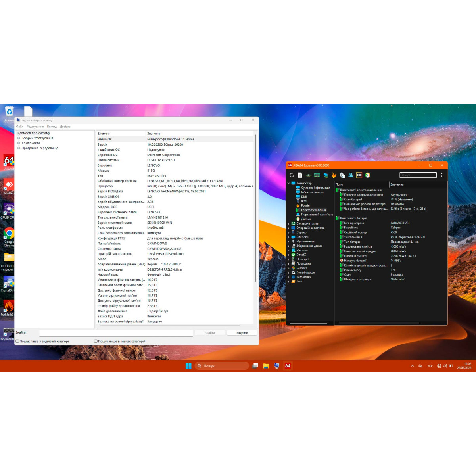476x476 pixels.
Task: Open the AIDA64 desktop shortcut
Action: (9, 163)
